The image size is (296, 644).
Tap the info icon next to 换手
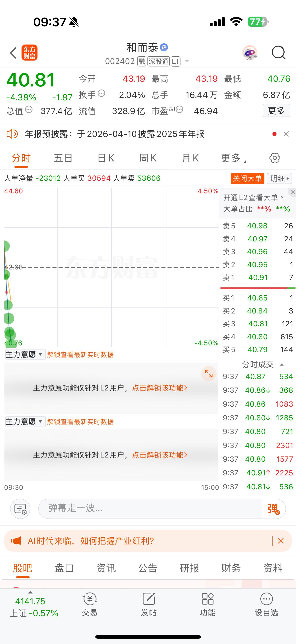pos(101,93)
